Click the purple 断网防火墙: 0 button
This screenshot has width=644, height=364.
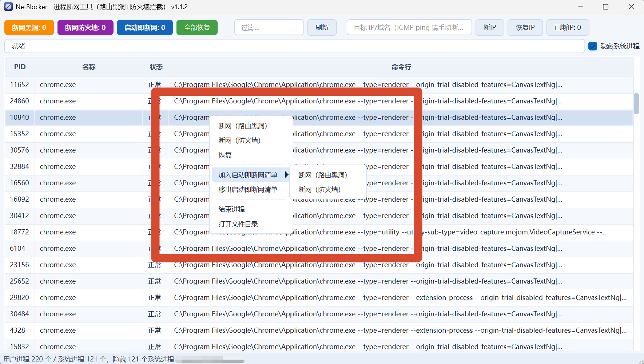pos(86,28)
